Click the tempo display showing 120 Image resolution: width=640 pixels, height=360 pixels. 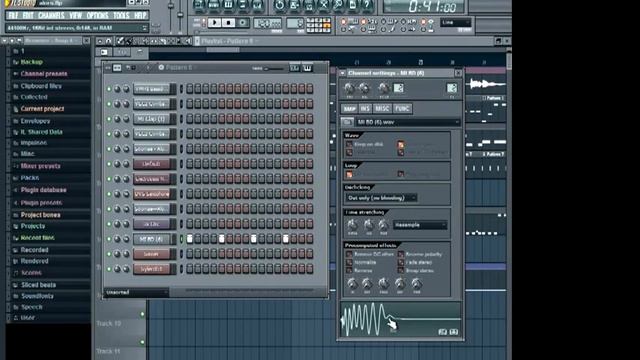click(x=267, y=23)
